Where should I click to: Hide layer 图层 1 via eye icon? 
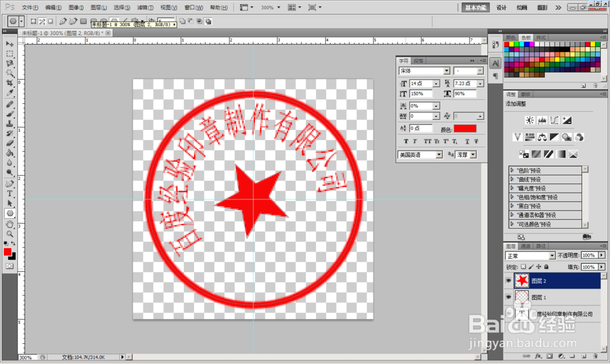click(509, 297)
